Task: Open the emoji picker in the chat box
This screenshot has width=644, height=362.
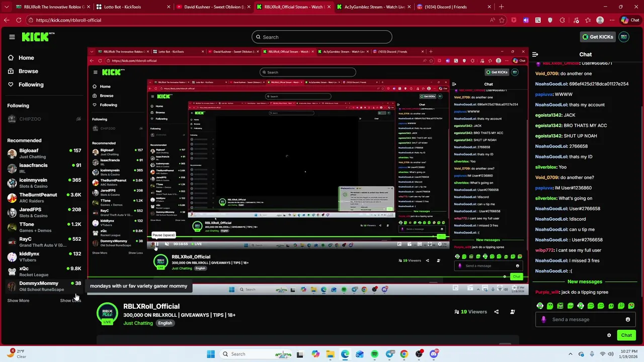Action: point(628,319)
